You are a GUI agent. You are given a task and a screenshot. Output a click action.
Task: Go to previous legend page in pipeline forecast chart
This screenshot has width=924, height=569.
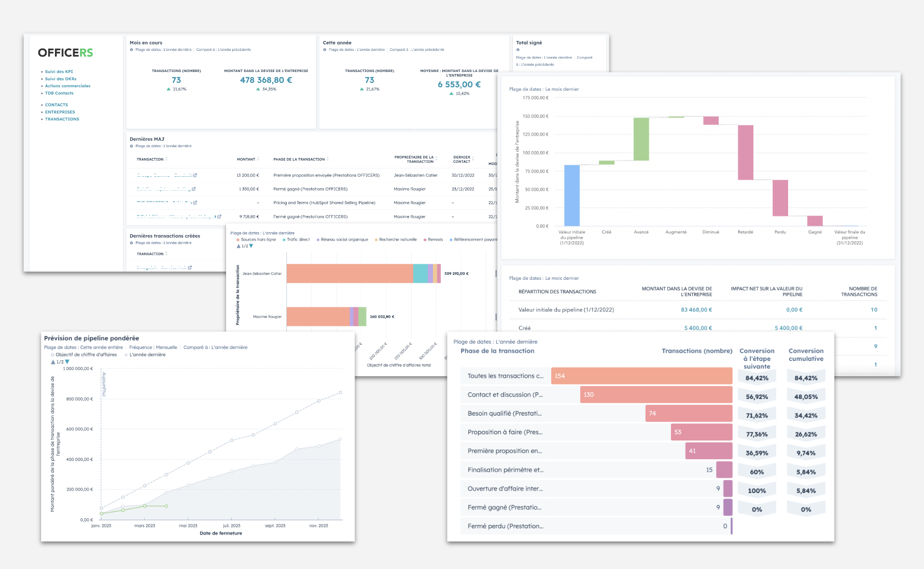(x=53, y=362)
